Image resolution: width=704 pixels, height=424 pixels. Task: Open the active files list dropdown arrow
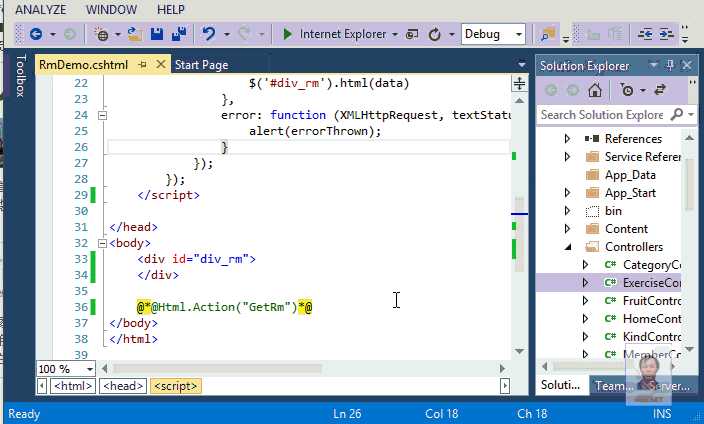[x=521, y=65]
